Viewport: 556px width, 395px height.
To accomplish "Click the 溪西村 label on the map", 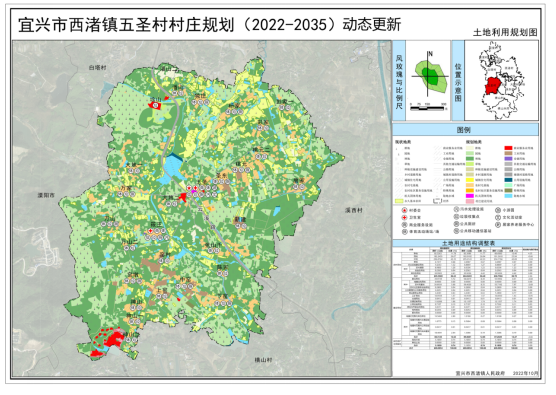I will 354,210.
